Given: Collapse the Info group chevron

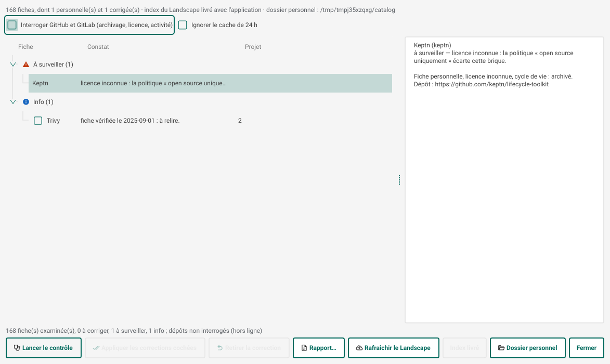Looking at the screenshot, I should (13, 102).
